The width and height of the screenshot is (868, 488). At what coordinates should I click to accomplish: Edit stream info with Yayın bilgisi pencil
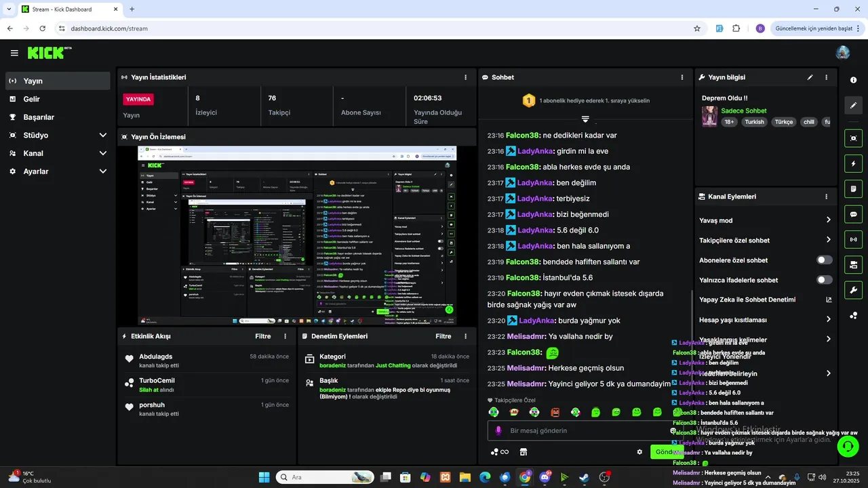point(810,77)
